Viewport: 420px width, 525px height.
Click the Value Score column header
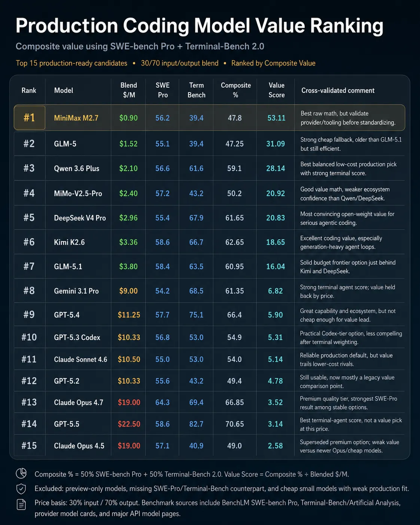click(x=277, y=90)
